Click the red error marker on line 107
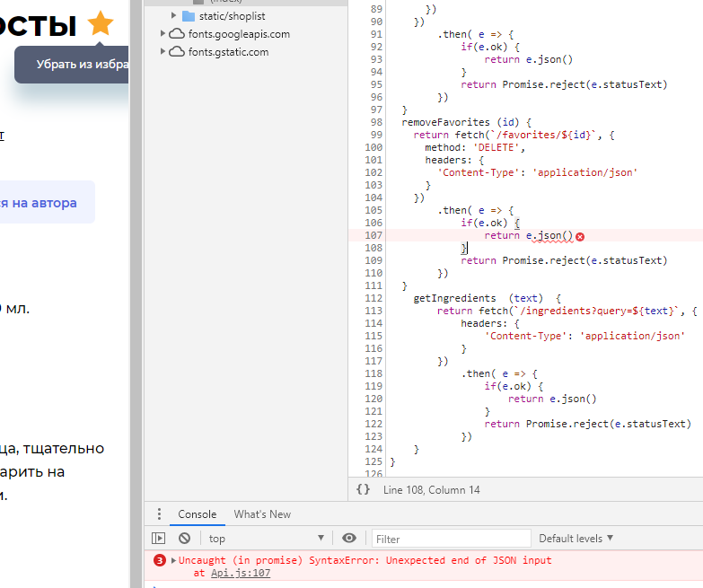The image size is (703, 588). [580, 237]
